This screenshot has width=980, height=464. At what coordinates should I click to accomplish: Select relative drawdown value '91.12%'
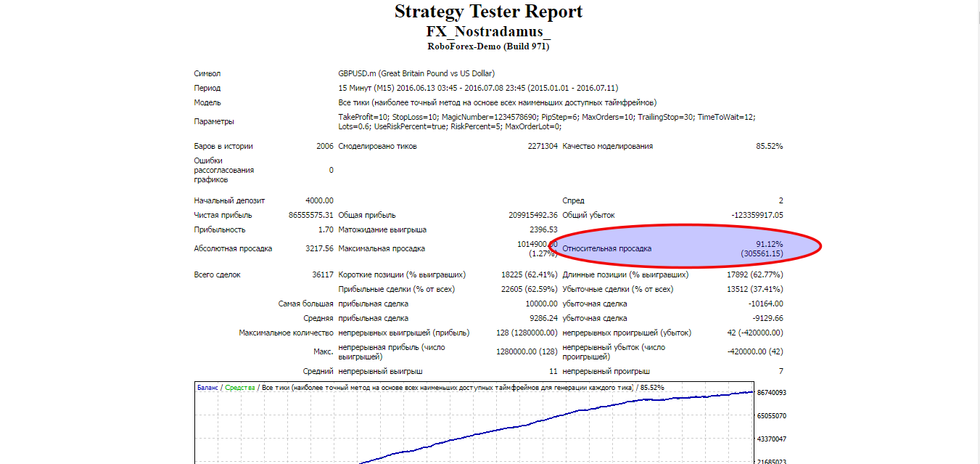770,244
